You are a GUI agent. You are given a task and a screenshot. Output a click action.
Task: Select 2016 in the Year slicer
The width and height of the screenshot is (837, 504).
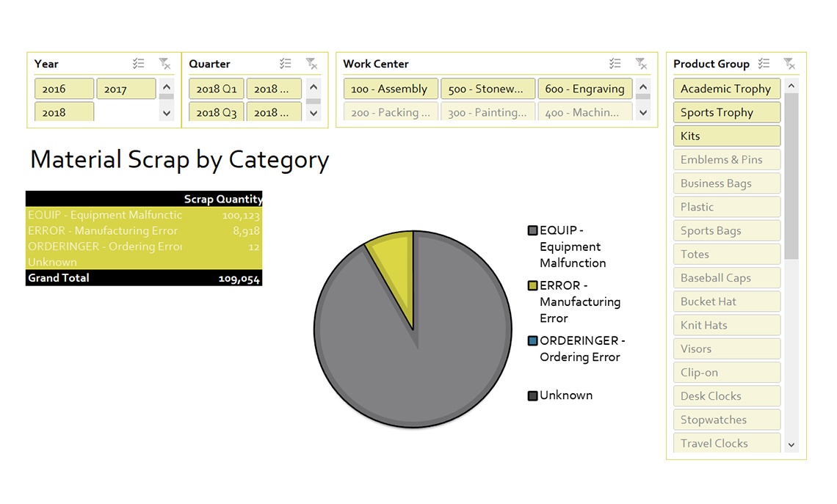(64, 88)
